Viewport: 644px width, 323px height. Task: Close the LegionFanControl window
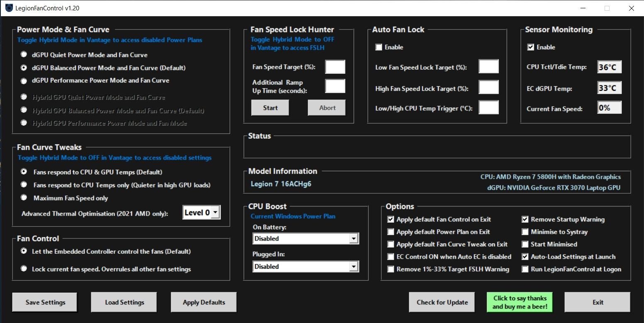click(x=632, y=8)
